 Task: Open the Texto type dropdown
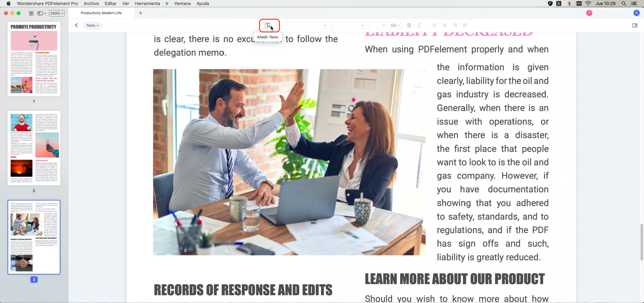pyautogui.click(x=92, y=25)
